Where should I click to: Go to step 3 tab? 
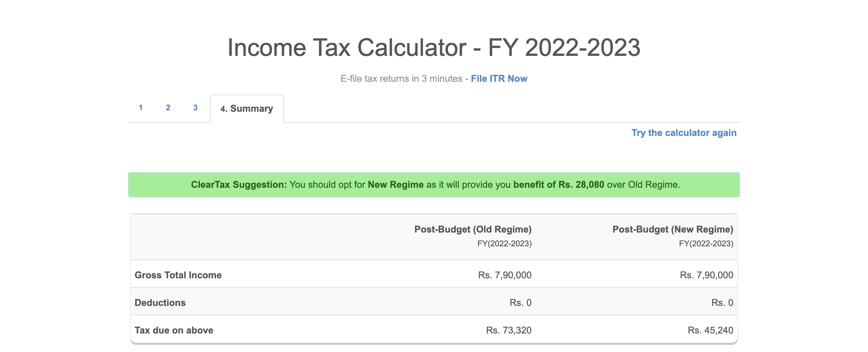[x=195, y=108]
